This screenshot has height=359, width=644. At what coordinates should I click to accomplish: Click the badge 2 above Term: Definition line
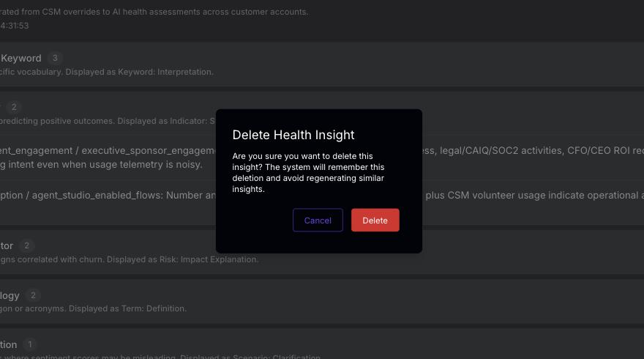click(33, 295)
